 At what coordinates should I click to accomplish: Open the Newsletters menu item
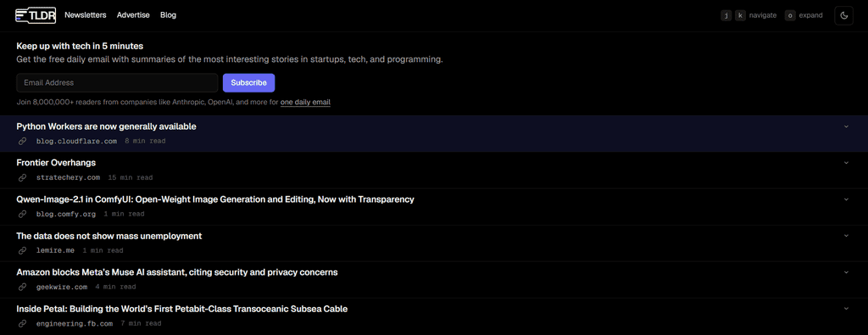[x=86, y=15]
